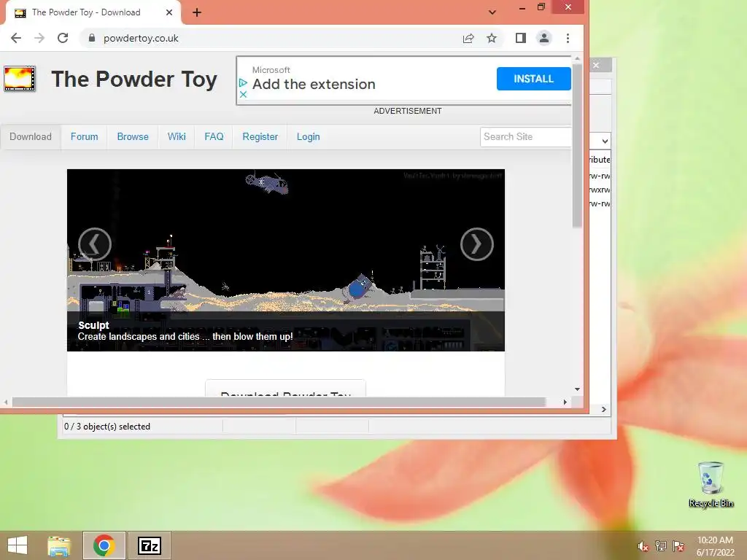Open 7-Zip from the taskbar
Viewport: 747px width, 560px height.
coord(150,545)
